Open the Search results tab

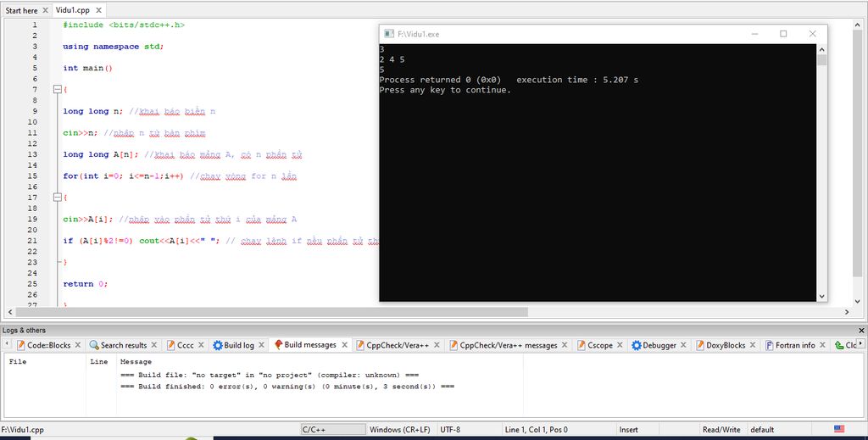[124, 345]
